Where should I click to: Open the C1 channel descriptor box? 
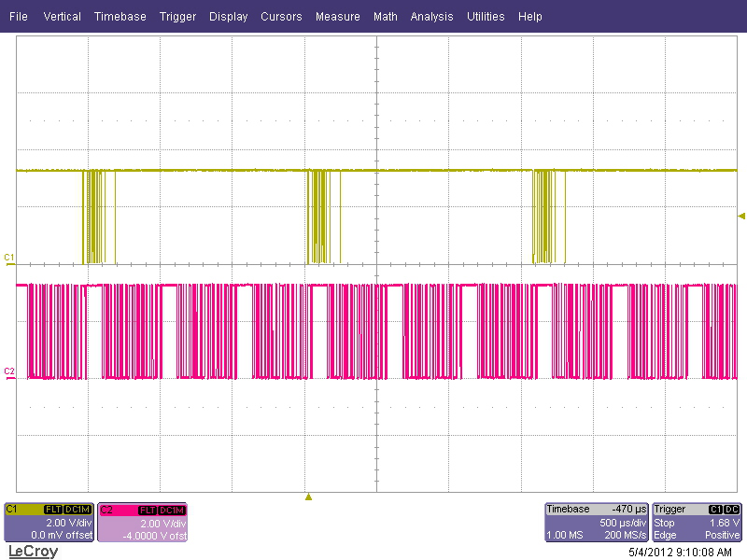[49, 523]
